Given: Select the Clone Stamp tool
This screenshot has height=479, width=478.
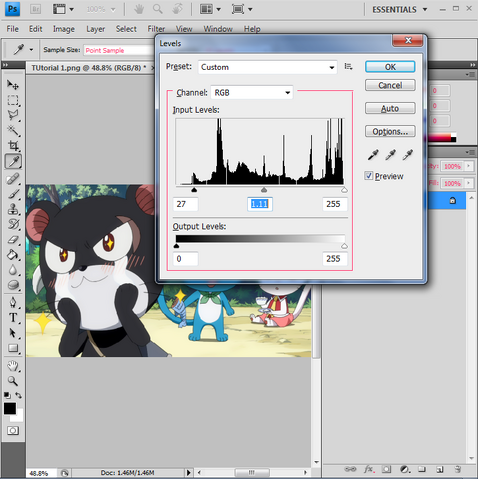Looking at the screenshot, I should point(13,209).
